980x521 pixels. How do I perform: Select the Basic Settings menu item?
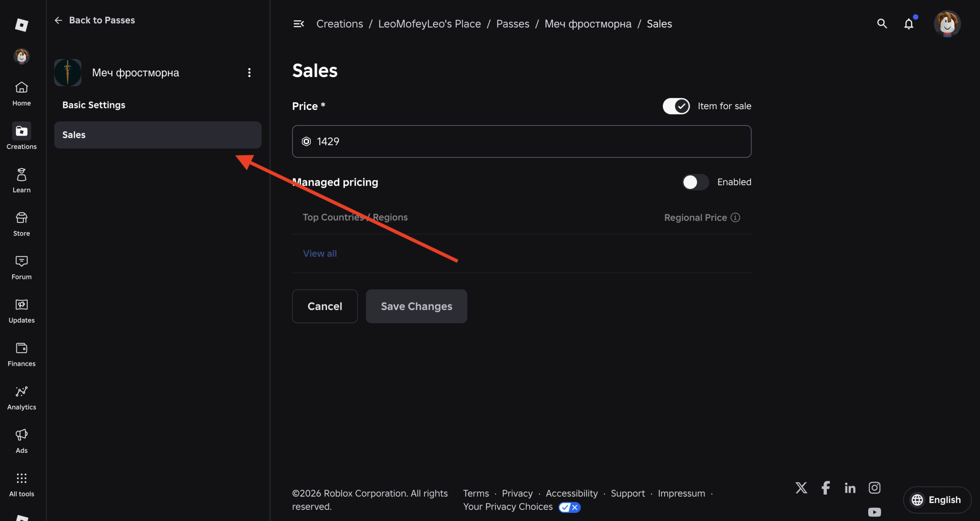coord(94,105)
